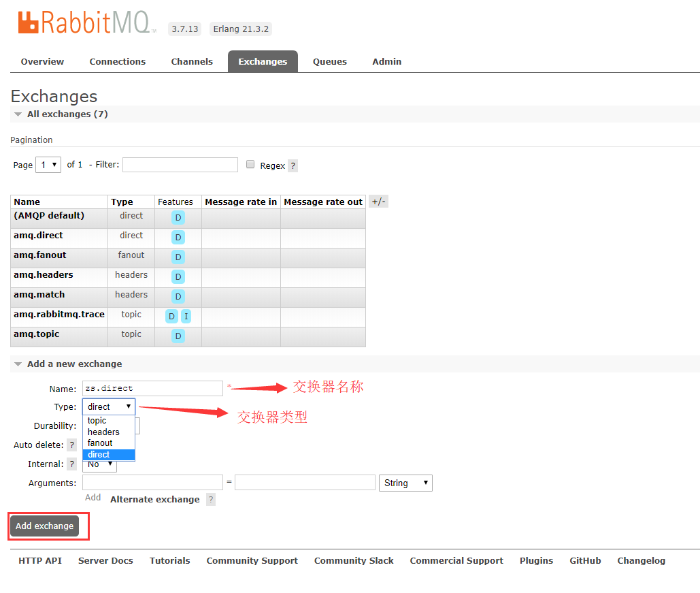The height and width of the screenshot is (593, 700).
Task: Click the I internal badge on amq.rabbitmq.trace
Action: pos(186,317)
